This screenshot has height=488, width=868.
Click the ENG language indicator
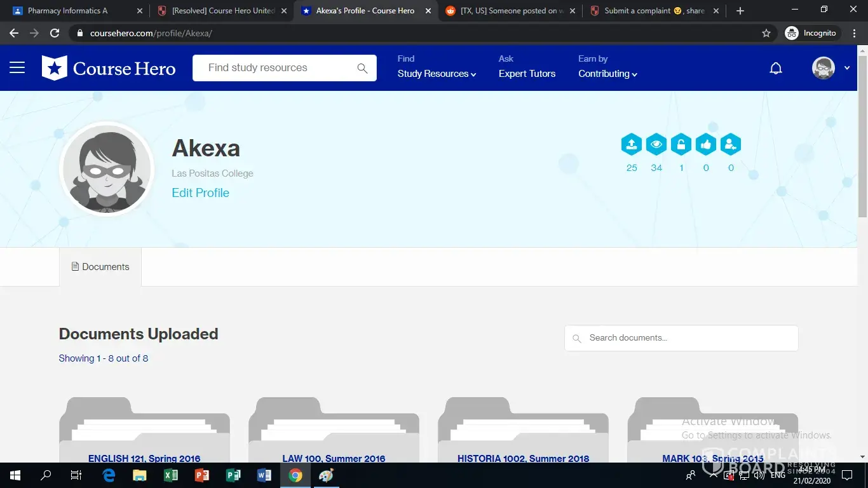tap(778, 475)
